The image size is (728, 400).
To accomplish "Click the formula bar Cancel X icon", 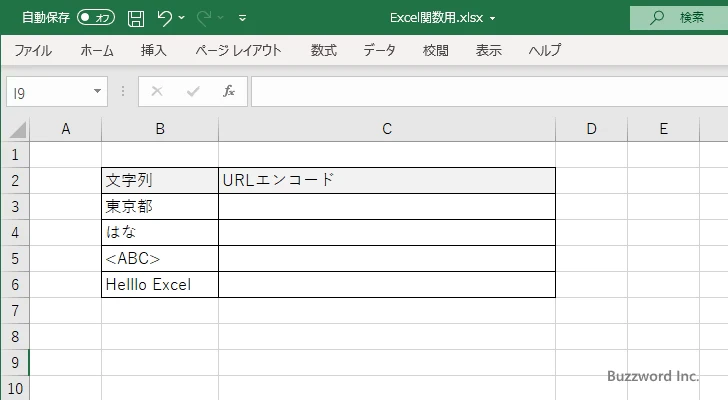I will coord(157,91).
